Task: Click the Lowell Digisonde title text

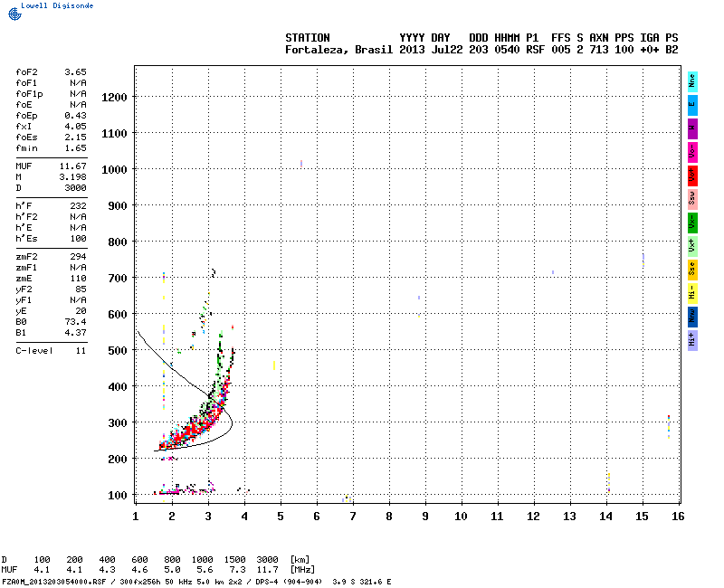Action: [x=57, y=5]
